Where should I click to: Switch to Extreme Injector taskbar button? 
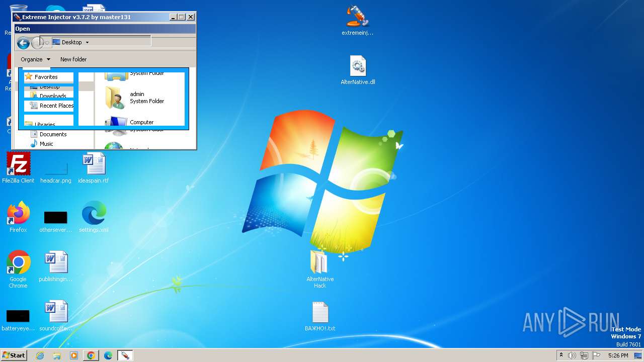125,355
